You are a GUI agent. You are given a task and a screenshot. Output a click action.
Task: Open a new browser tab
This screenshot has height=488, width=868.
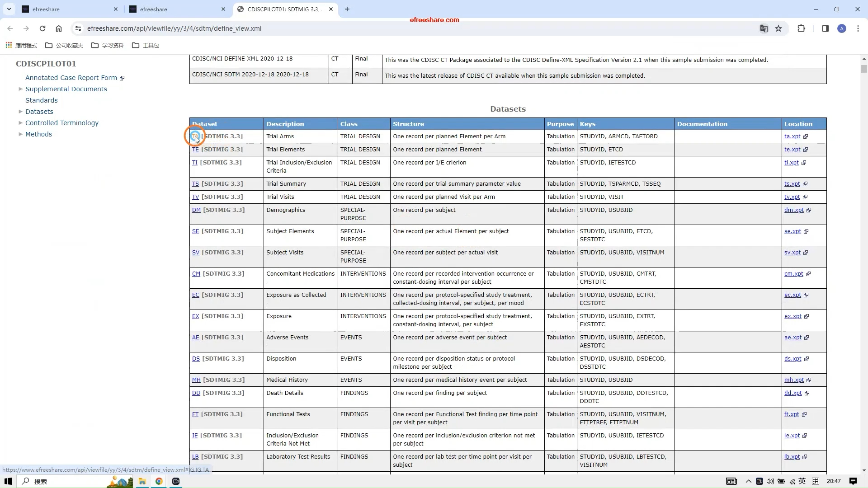(347, 9)
